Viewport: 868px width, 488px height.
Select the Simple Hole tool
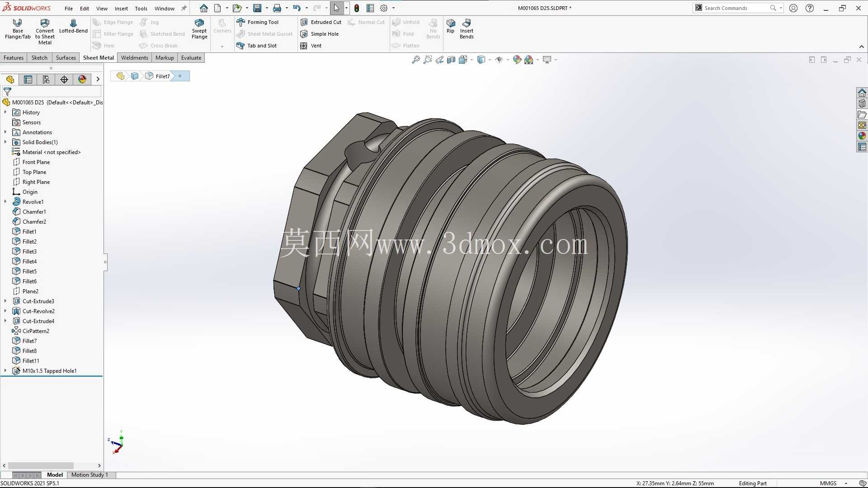320,34
